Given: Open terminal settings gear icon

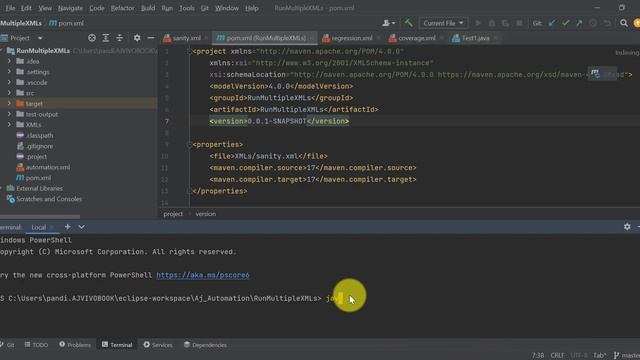Looking at the screenshot, I should (627, 227).
